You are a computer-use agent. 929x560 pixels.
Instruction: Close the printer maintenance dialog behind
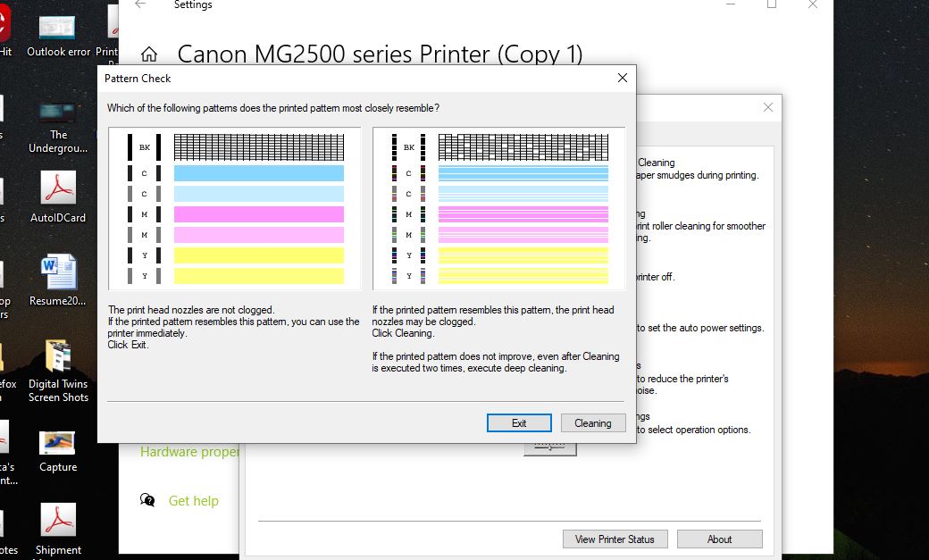coord(767,107)
